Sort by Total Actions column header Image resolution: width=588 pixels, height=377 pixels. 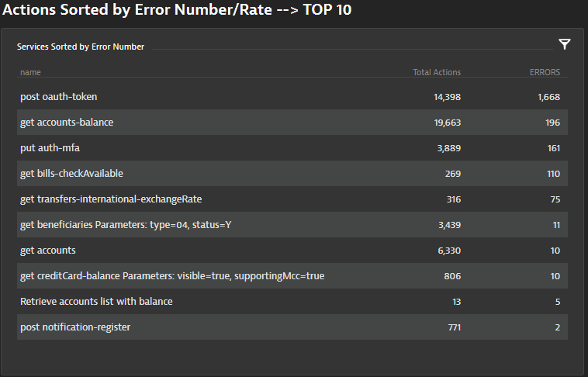click(437, 72)
